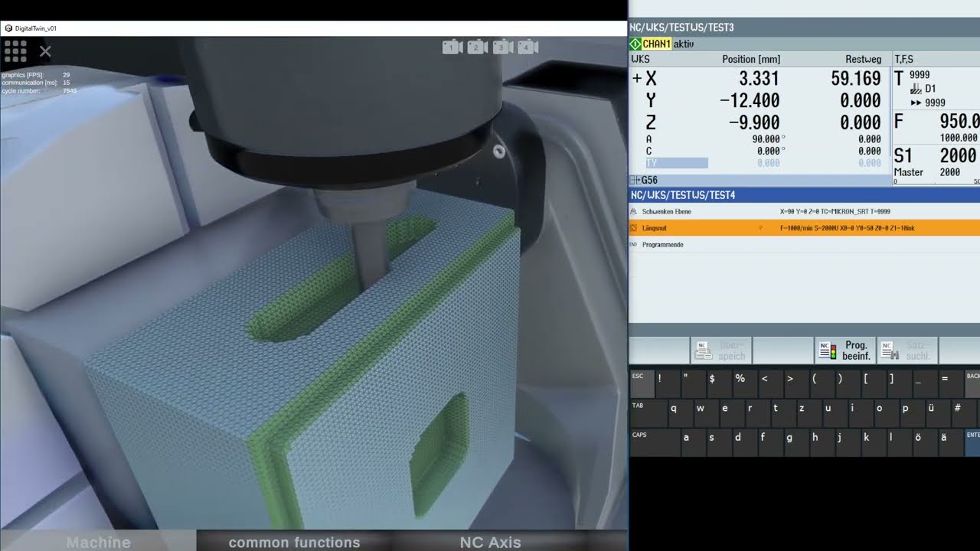Click the CHAN1 channel status icon
980x551 pixels.
click(x=635, y=44)
